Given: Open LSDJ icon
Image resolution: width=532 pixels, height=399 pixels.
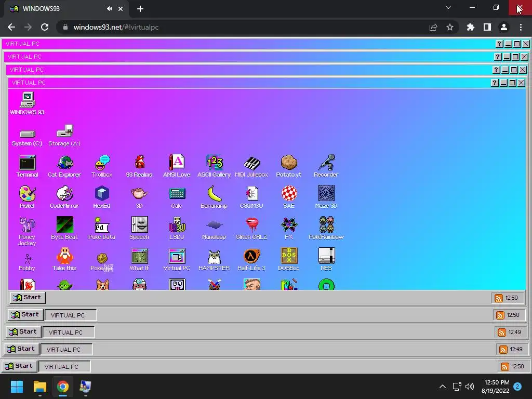Looking at the screenshot, I should pos(177,229).
